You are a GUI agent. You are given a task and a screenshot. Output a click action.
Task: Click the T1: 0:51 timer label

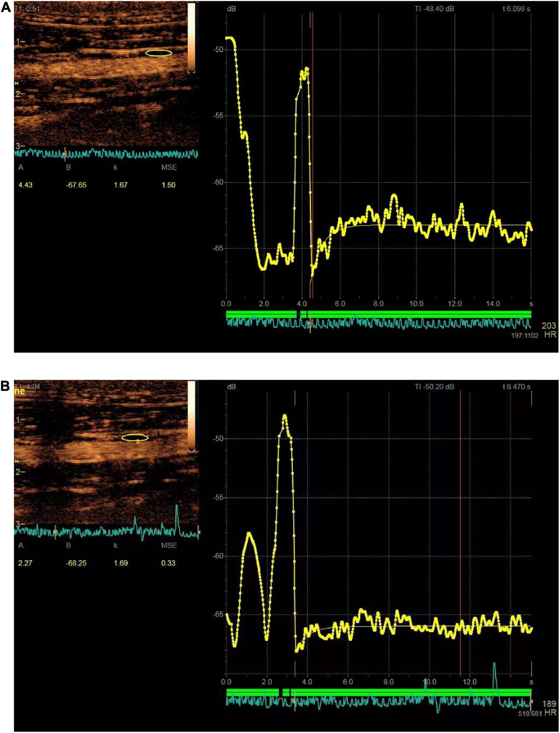[x=27, y=9]
